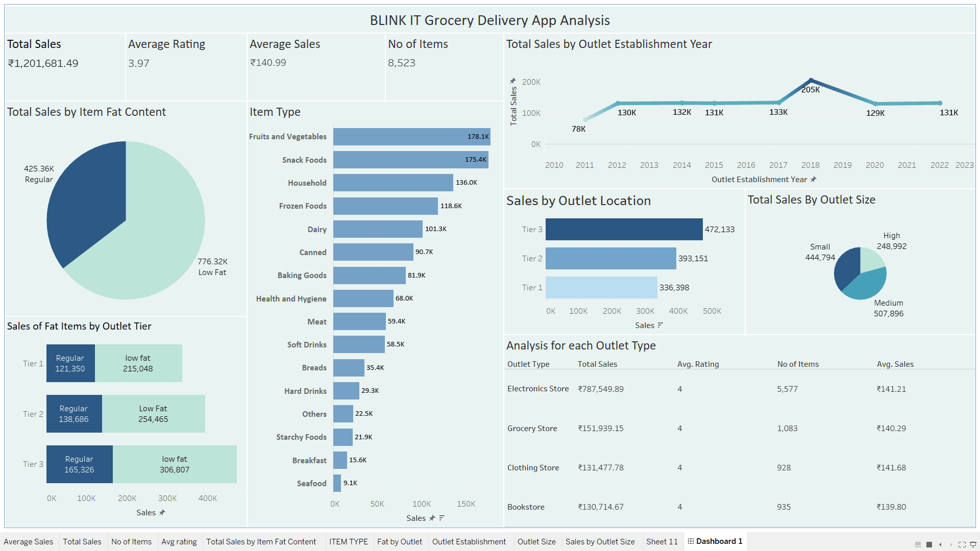Viewport: 980px width, 551px height.
Task: Click the Household bar
Action: point(394,183)
